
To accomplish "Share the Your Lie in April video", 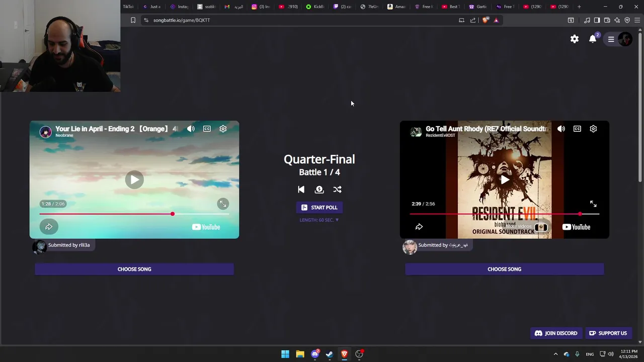I will coord(49,227).
